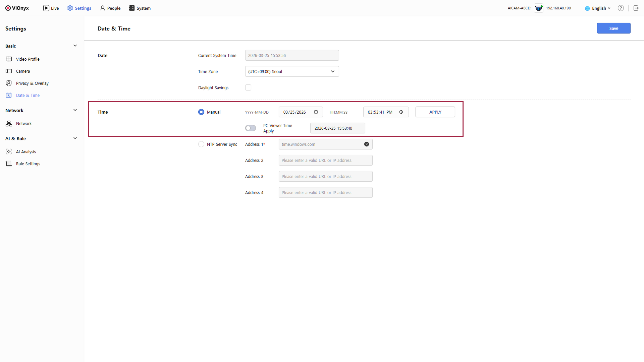Enable the Daylight Savings checkbox
The image size is (644, 362).
(248, 87)
